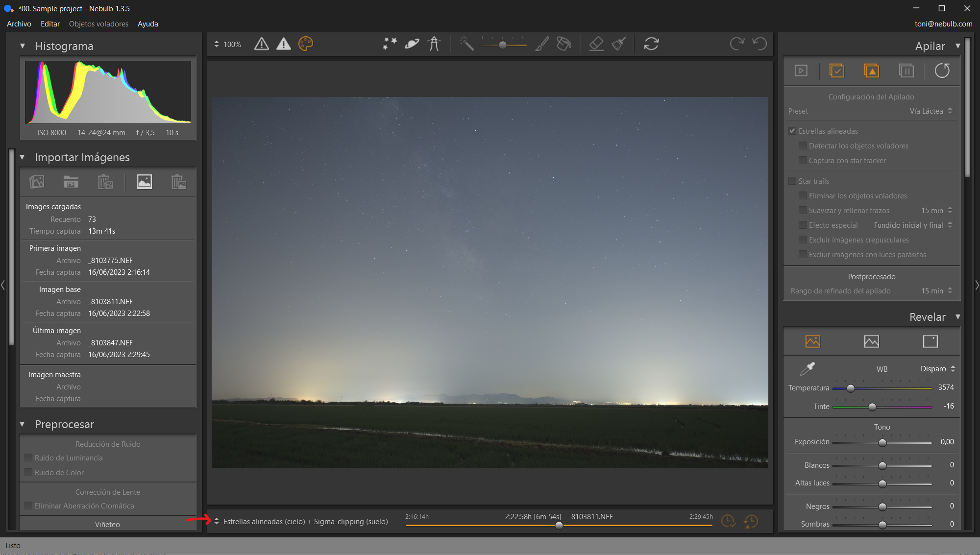Click the refresh arrows icon in toolbar
The width and height of the screenshot is (980, 555).
(x=651, y=44)
